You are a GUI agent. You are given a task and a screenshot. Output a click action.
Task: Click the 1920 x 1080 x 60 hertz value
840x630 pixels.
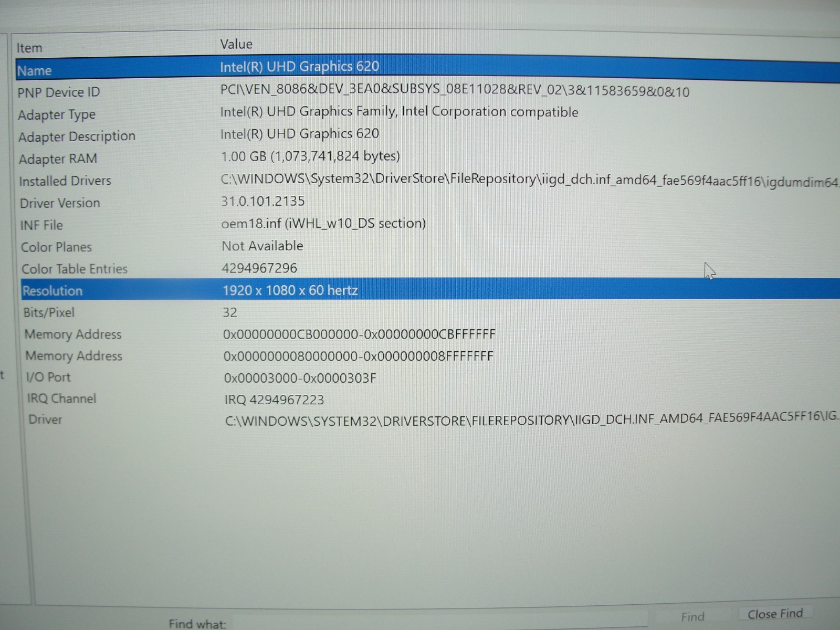[290, 290]
